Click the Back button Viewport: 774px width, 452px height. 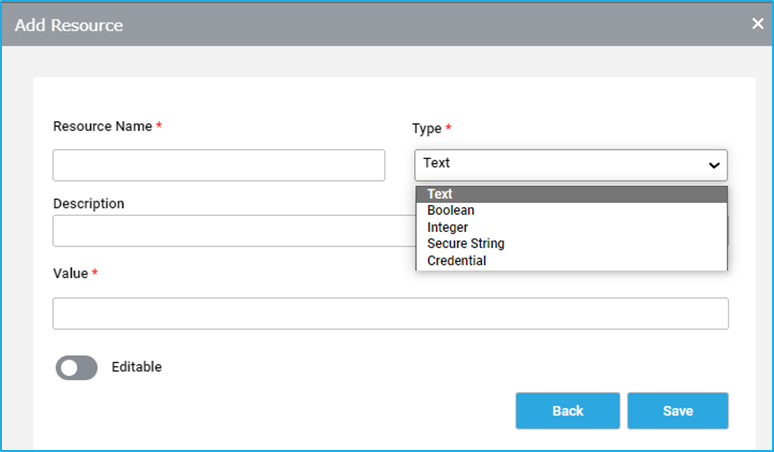[x=568, y=411]
